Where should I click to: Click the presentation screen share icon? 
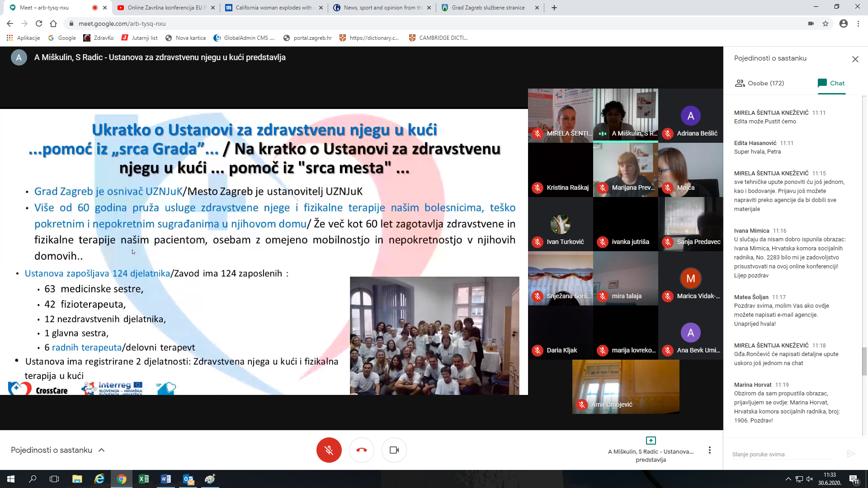(x=651, y=441)
